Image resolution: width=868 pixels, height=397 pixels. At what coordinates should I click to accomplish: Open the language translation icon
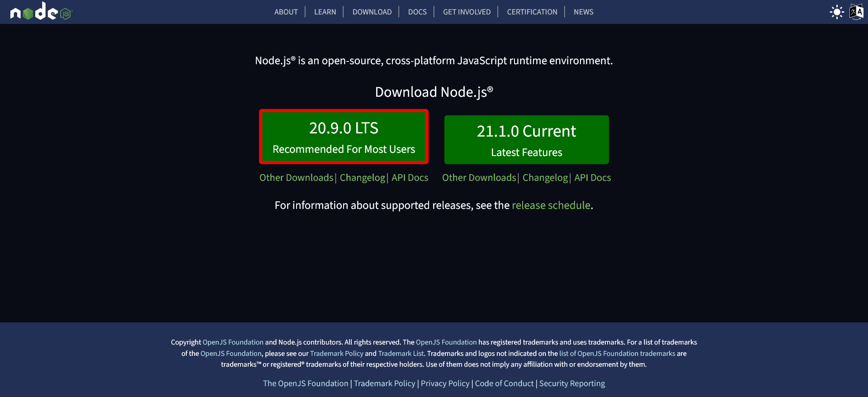856,12
